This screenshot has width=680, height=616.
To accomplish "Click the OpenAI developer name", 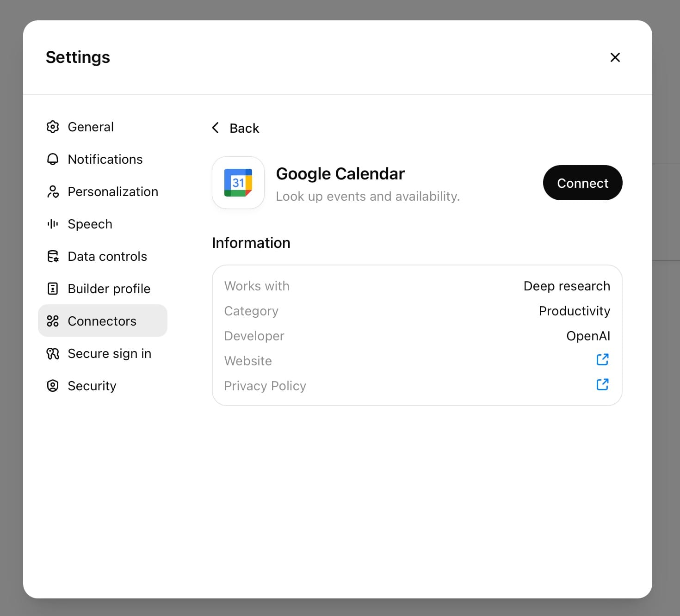I will pos(588,336).
